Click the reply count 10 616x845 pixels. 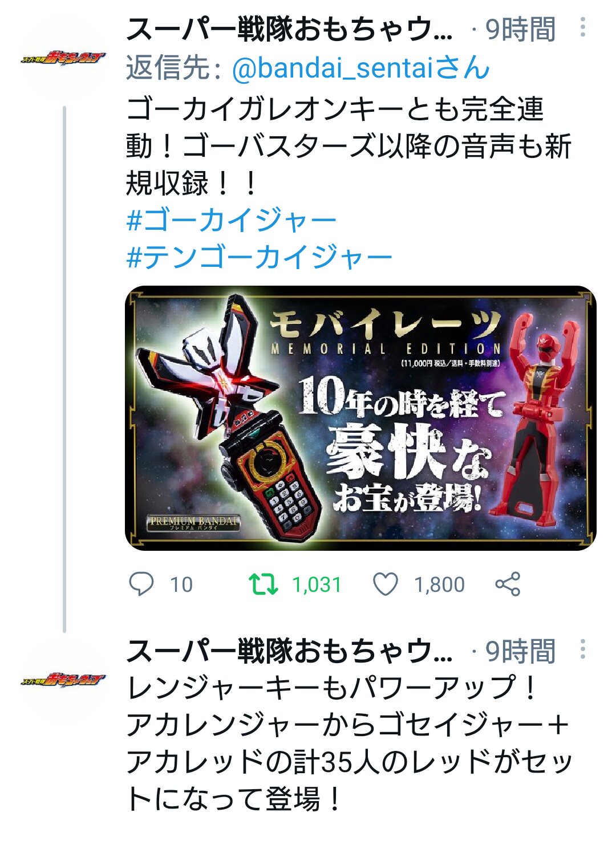[181, 584]
